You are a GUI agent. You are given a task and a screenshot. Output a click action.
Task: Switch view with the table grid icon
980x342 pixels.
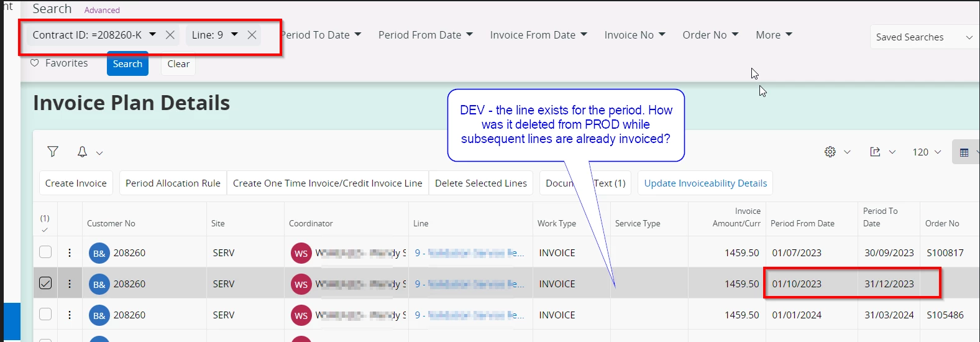click(964, 152)
